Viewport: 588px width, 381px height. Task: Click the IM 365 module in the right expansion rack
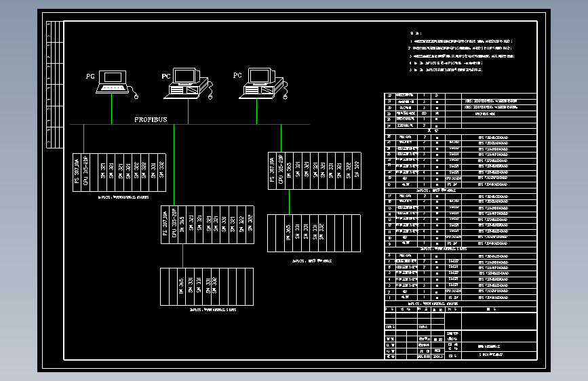click(x=288, y=233)
